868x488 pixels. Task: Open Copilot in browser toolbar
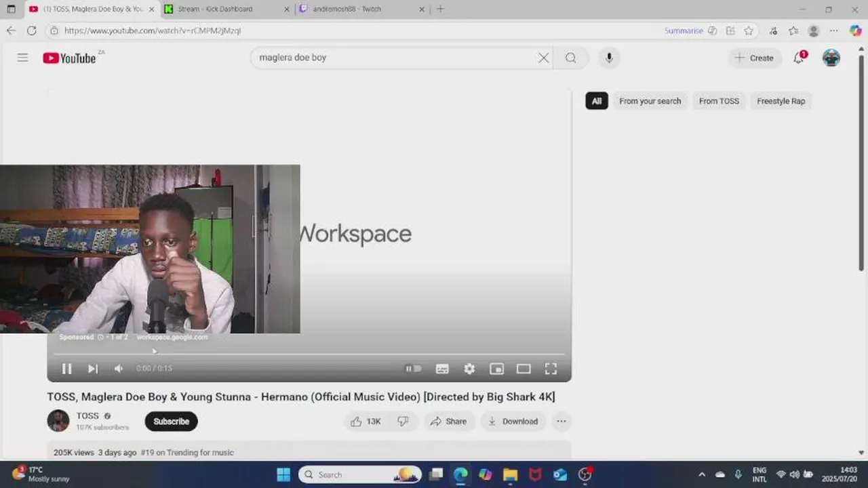[x=856, y=30]
